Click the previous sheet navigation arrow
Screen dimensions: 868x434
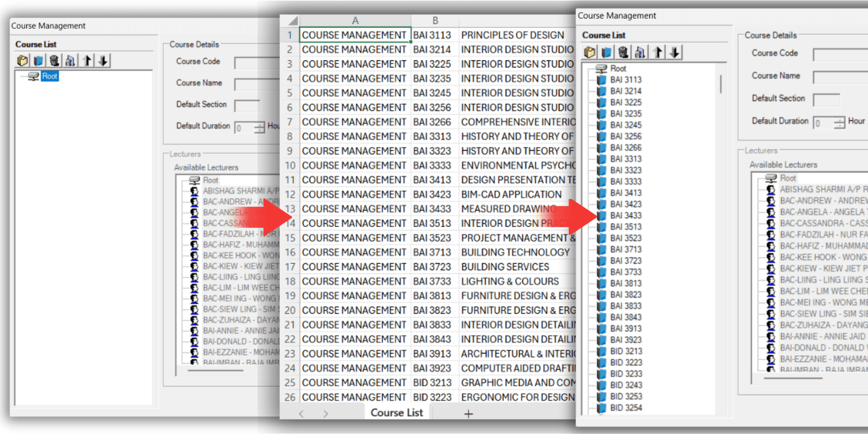coord(301,414)
